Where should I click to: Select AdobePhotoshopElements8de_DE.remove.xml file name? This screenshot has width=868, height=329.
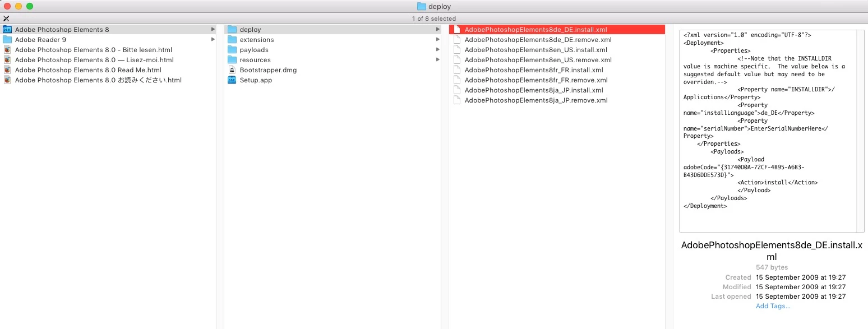click(538, 40)
